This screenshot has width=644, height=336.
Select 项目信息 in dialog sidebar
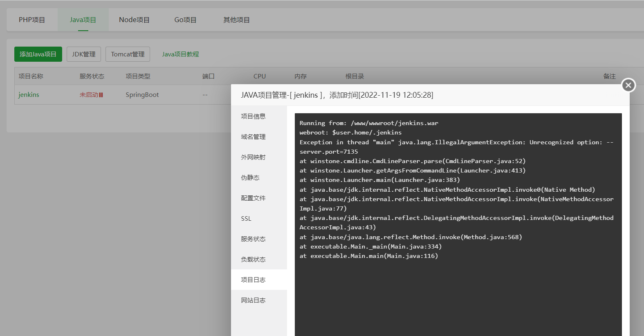point(259,116)
